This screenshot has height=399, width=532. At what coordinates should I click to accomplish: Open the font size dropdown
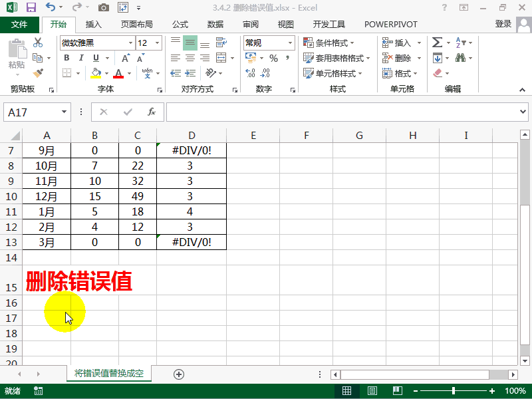click(x=157, y=43)
